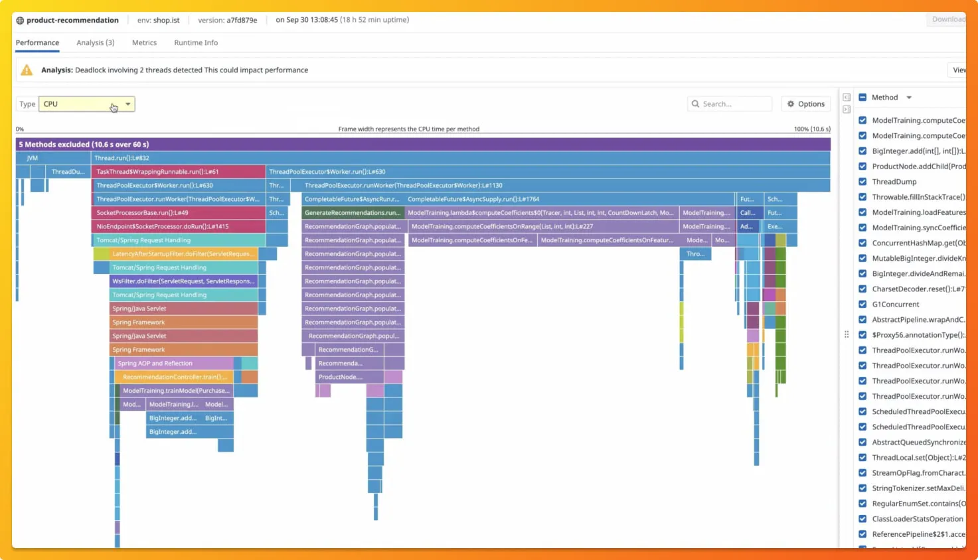
Task: Open the Metrics tab
Action: click(144, 42)
